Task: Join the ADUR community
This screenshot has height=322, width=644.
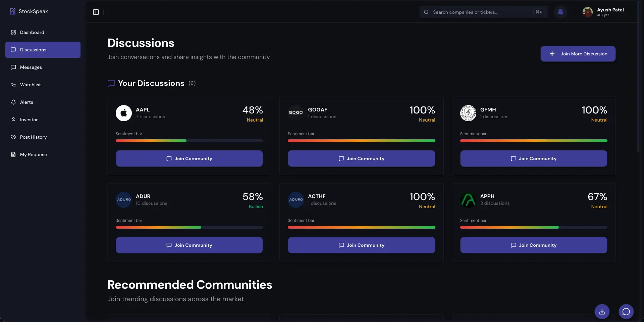Action: point(189,245)
